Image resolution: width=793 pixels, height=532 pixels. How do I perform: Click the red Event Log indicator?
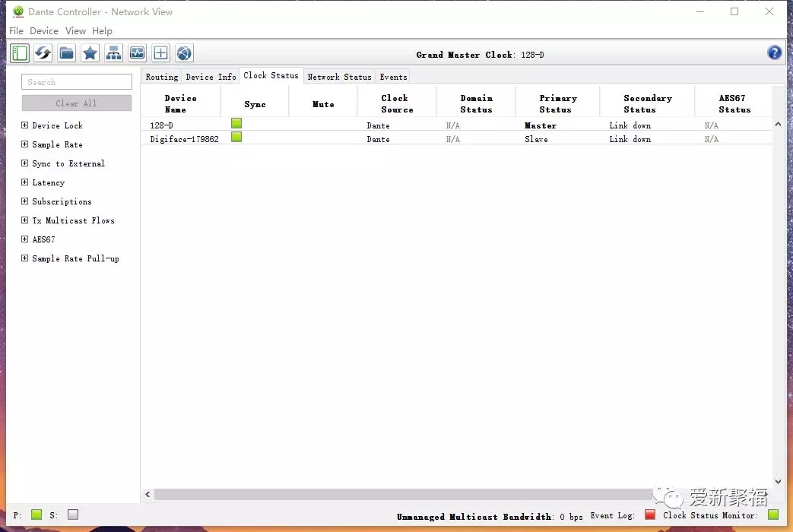tap(649, 515)
